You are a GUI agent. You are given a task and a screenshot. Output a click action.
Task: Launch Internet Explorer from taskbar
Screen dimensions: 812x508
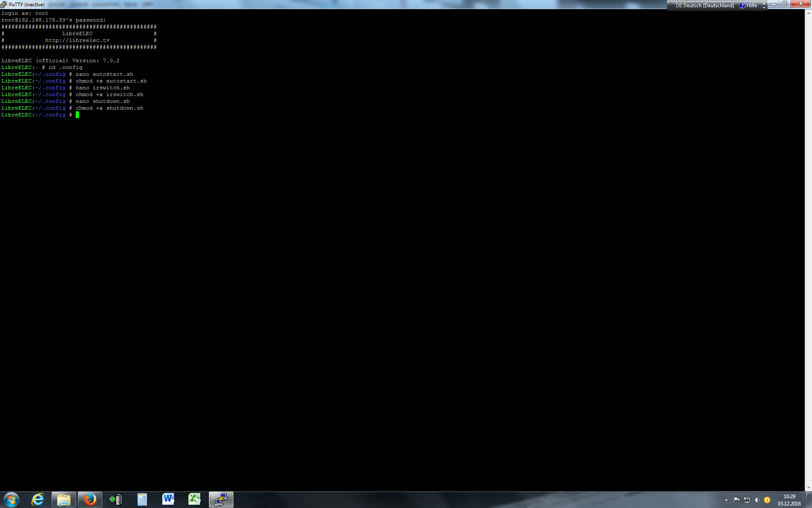coord(38,500)
